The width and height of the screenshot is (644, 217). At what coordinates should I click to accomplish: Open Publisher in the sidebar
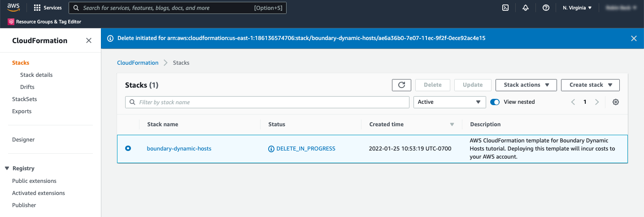[24, 205]
